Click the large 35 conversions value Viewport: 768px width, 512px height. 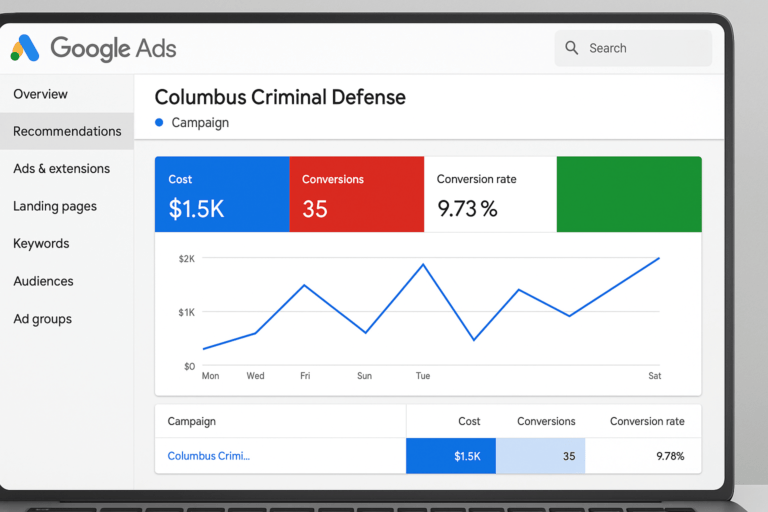click(x=314, y=209)
